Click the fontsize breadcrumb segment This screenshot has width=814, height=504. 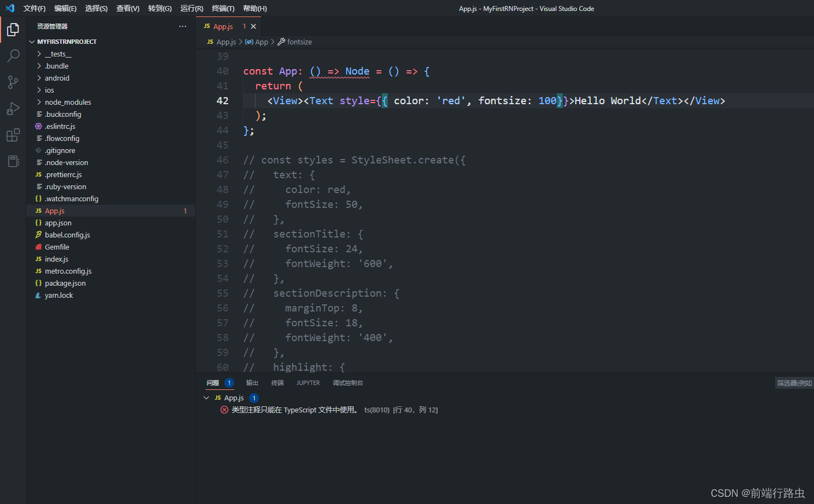pos(299,42)
